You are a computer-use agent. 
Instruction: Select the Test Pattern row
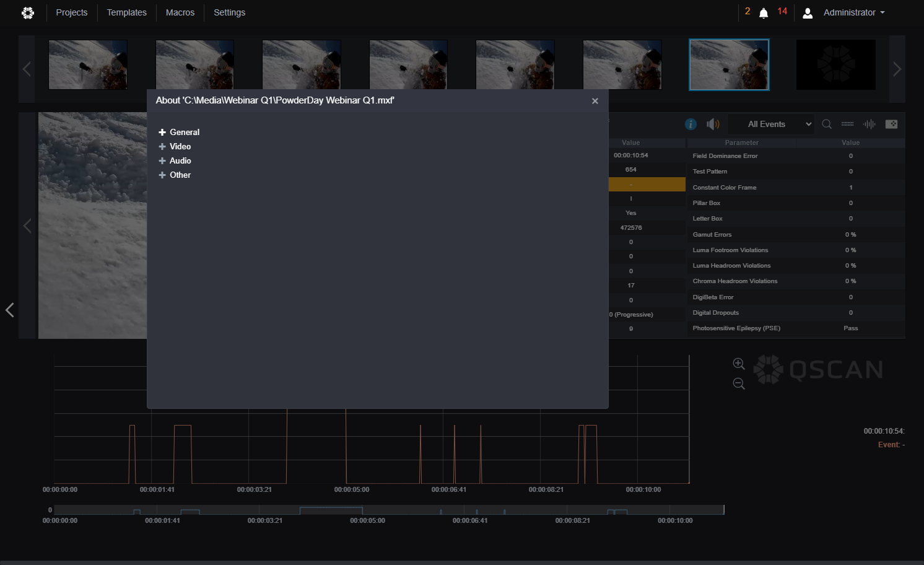coord(796,172)
